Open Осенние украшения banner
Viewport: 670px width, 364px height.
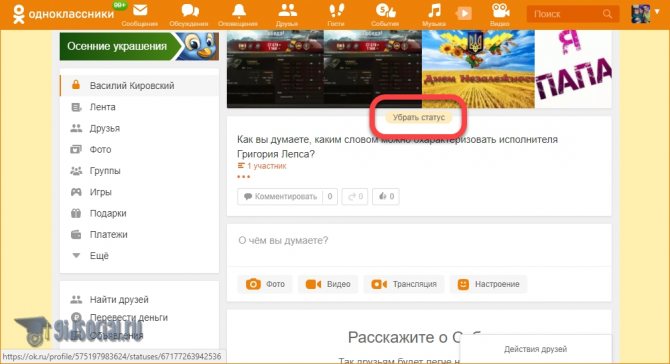[x=139, y=46]
